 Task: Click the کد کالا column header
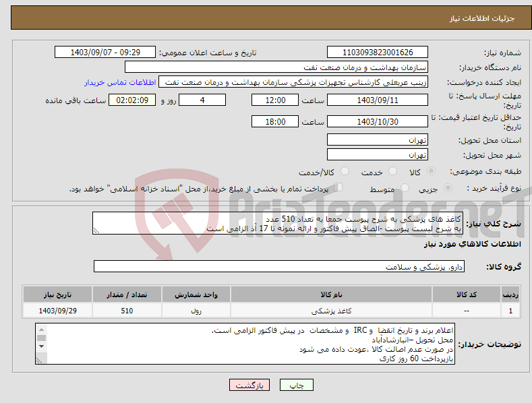467,294
